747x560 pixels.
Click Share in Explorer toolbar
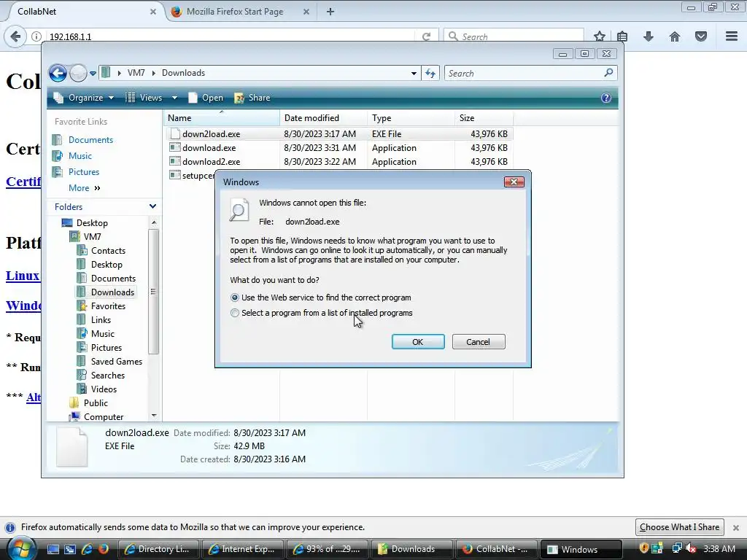click(252, 98)
